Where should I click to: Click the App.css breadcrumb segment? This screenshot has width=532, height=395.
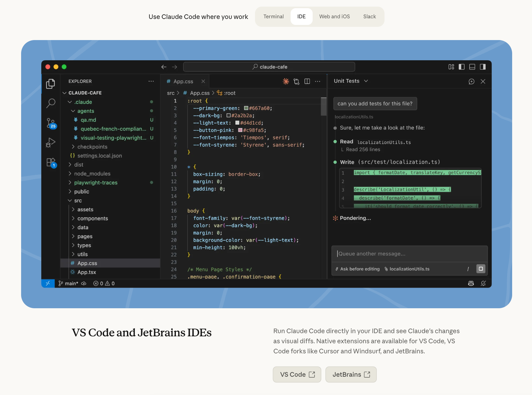(196, 93)
